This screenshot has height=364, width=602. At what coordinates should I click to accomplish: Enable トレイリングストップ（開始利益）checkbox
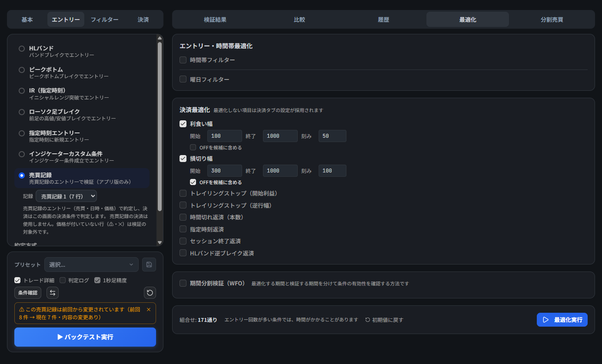pyautogui.click(x=183, y=193)
